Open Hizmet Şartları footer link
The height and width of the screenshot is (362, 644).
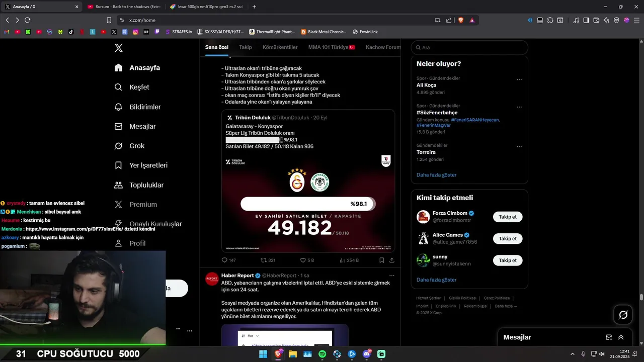pos(429,298)
